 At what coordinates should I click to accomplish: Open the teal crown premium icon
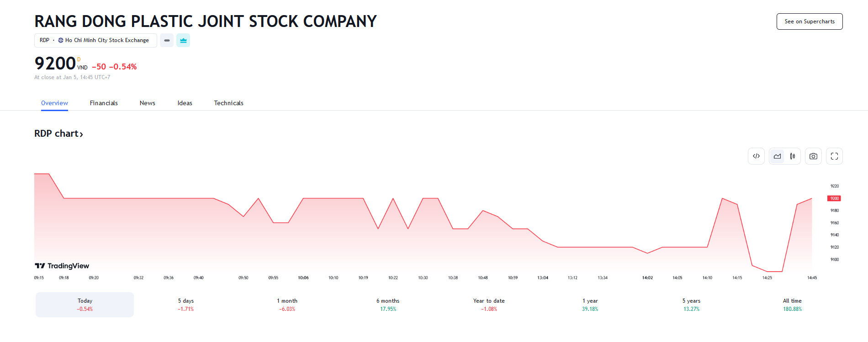pyautogui.click(x=183, y=40)
